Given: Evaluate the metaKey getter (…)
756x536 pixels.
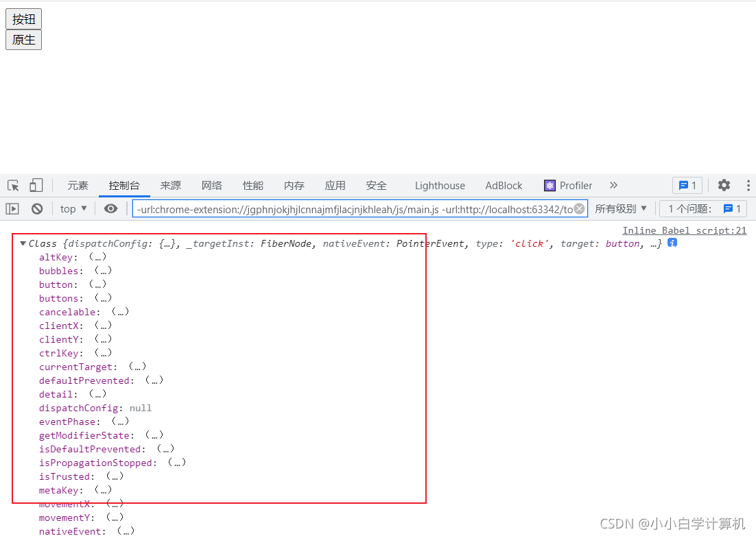Looking at the screenshot, I should (103, 490).
